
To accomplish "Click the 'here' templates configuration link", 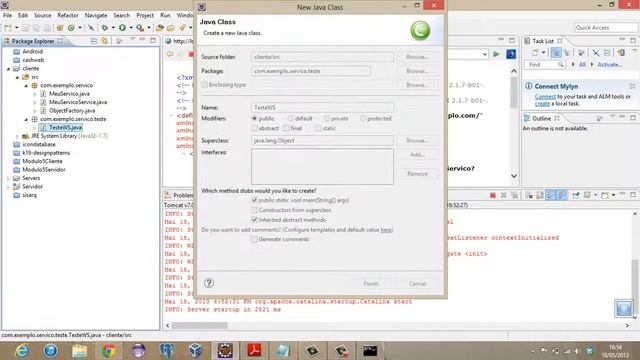I will point(386,230).
